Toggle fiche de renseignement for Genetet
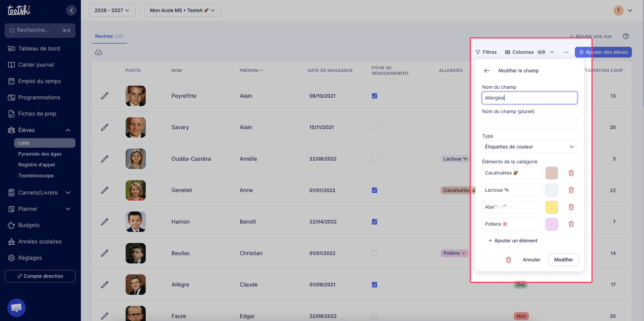This screenshot has height=321, width=644. pyautogui.click(x=374, y=190)
